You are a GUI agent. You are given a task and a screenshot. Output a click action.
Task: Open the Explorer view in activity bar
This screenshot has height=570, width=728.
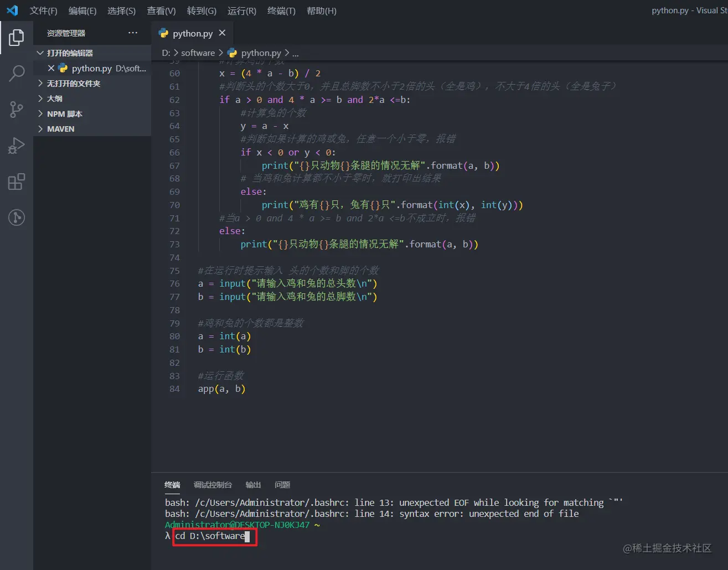pyautogui.click(x=17, y=38)
